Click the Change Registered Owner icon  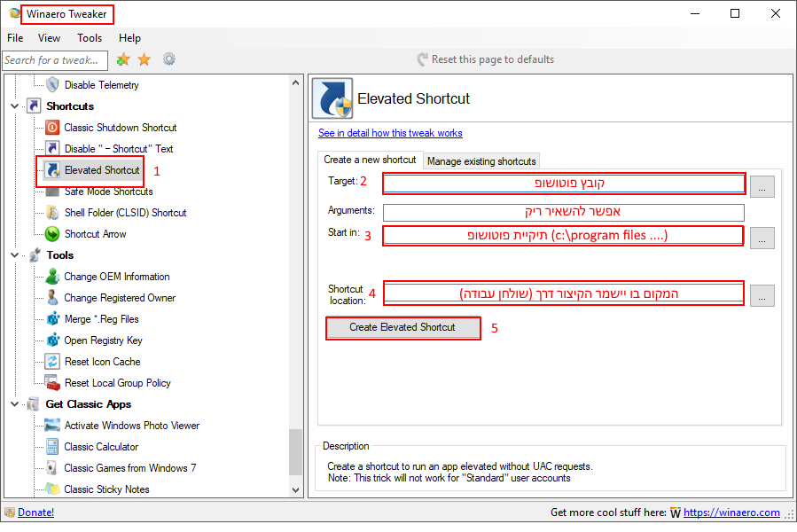[52, 298]
